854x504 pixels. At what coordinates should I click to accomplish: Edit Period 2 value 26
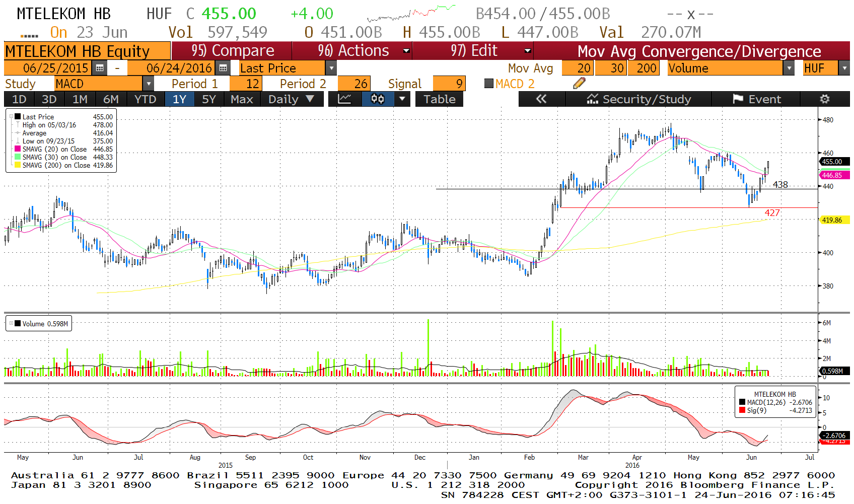(x=354, y=84)
